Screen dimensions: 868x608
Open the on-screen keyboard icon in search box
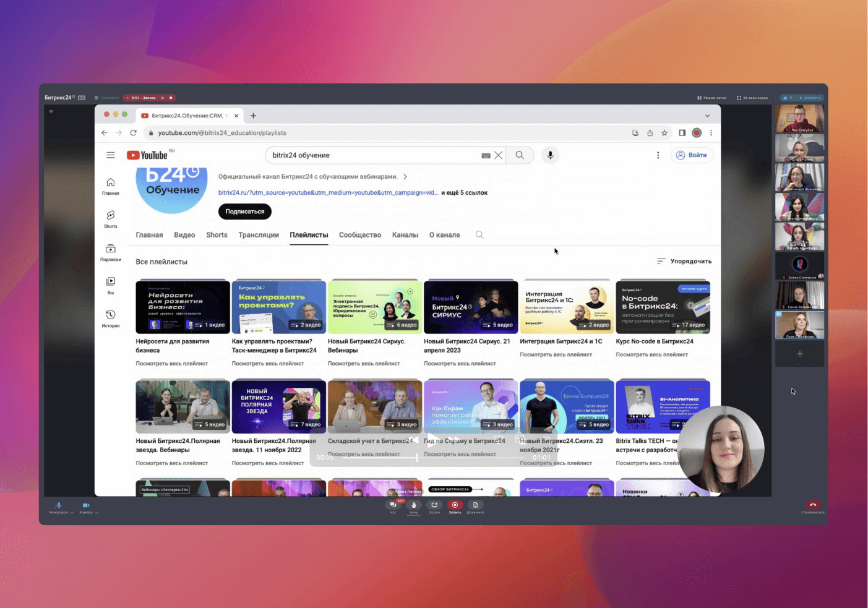click(x=486, y=156)
